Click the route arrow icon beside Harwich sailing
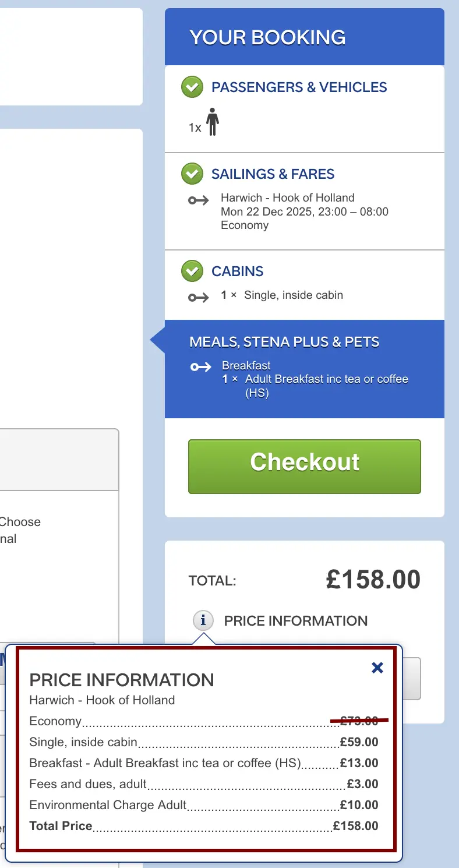 click(x=198, y=200)
